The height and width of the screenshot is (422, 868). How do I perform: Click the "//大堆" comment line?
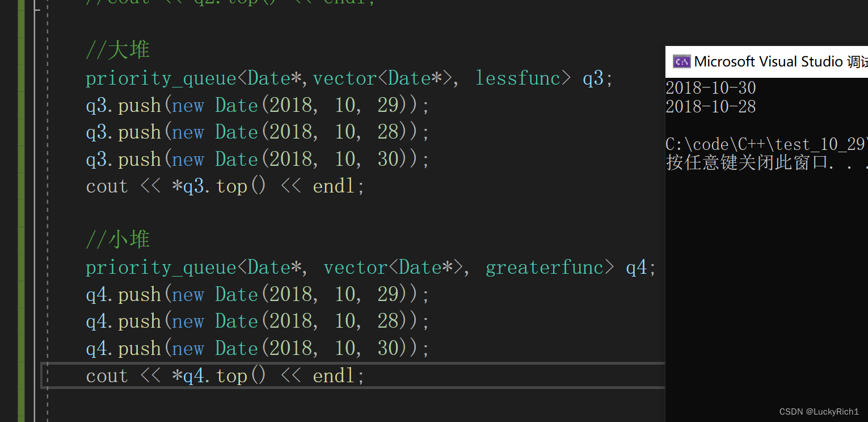coord(118,50)
